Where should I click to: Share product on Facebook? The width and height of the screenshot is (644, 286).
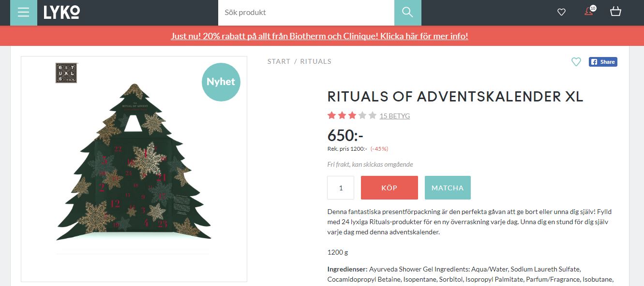603,62
